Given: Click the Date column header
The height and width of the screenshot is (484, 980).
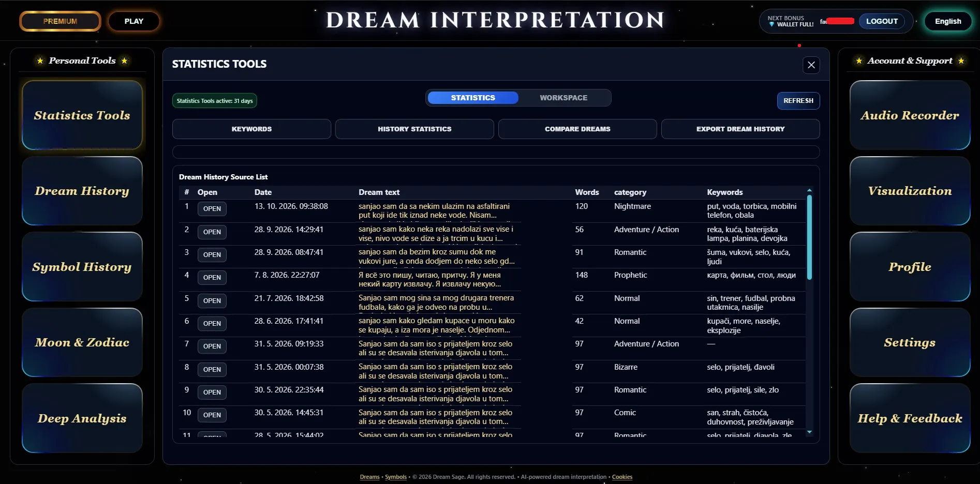Looking at the screenshot, I should pyautogui.click(x=263, y=192).
